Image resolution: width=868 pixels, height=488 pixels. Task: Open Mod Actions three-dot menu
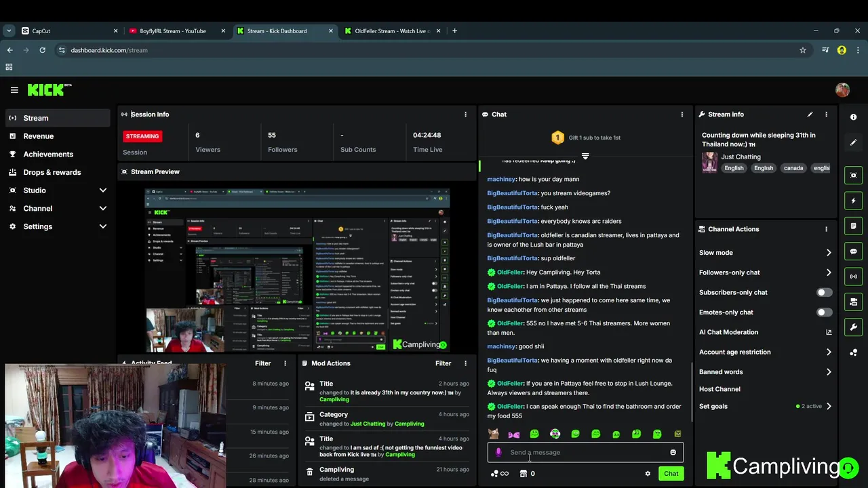465,363
